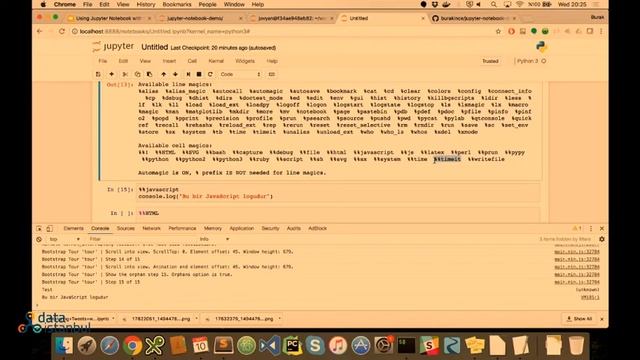
Task: Close the downloads bar
Action: (x=602, y=319)
